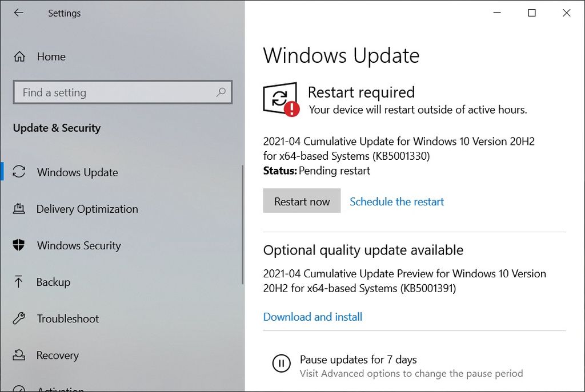Click the Troubleshoot wrench icon
Screen dimensions: 585x392
19,318
